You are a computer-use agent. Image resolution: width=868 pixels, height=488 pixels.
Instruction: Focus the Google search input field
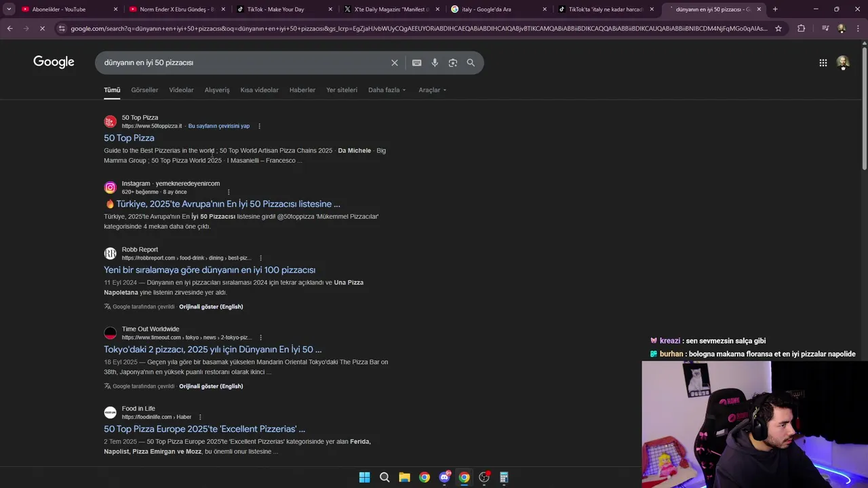pos(244,62)
